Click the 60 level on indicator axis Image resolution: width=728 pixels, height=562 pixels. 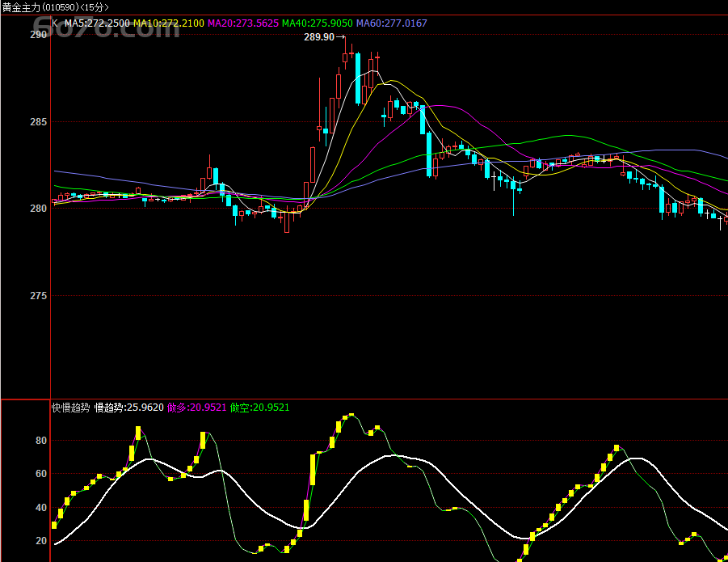[40, 474]
